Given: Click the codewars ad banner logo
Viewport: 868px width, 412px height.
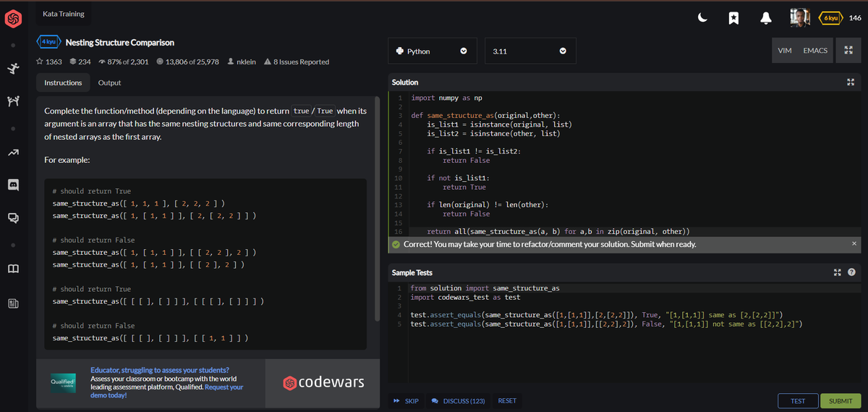Looking at the screenshot, I should click(323, 381).
